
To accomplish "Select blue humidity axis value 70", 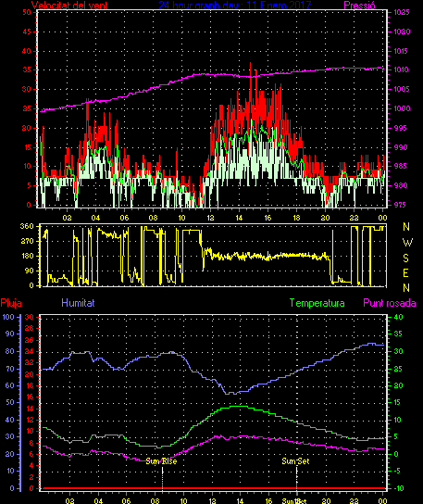I will 10,369.
